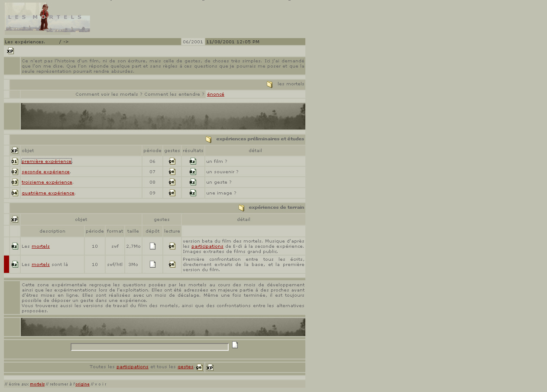Open the 'ge' gestes icon for première expérience
Screen dimensions: 547x392
click(172, 162)
